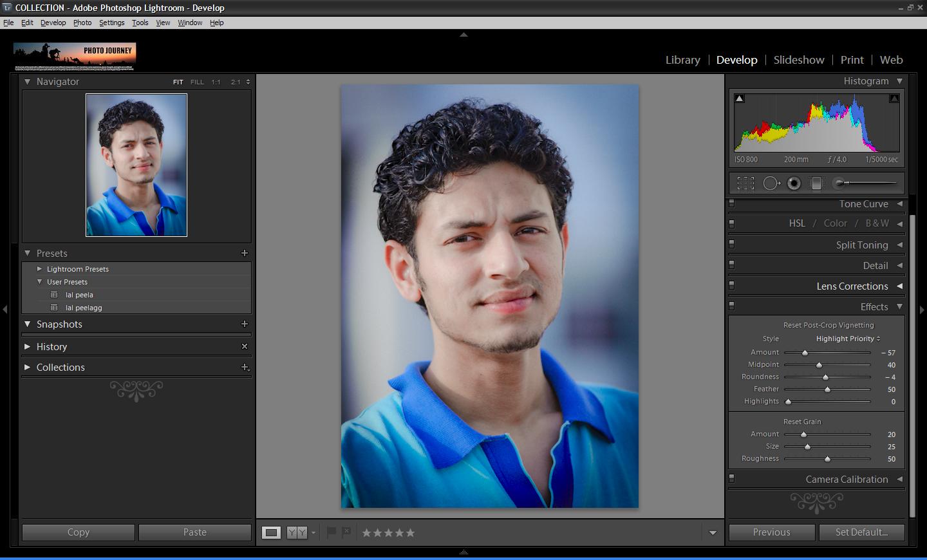
Task: Click the Copy settings button
Action: [79, 532]
